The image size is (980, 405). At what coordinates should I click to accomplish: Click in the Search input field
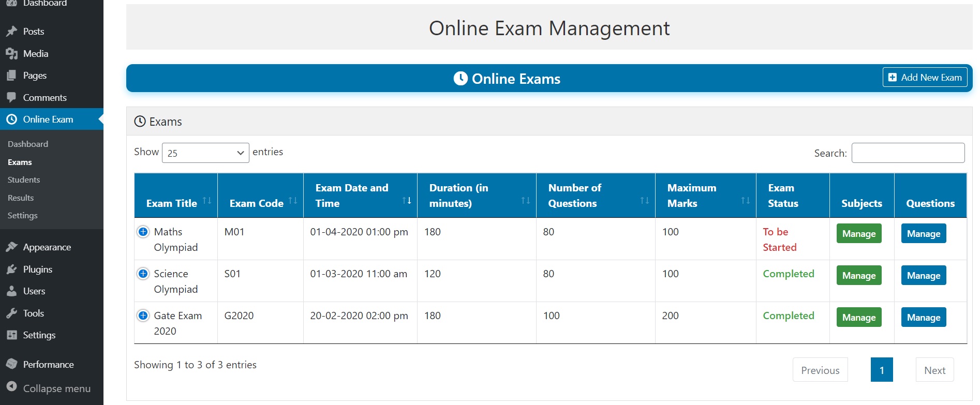coord(908,153)
